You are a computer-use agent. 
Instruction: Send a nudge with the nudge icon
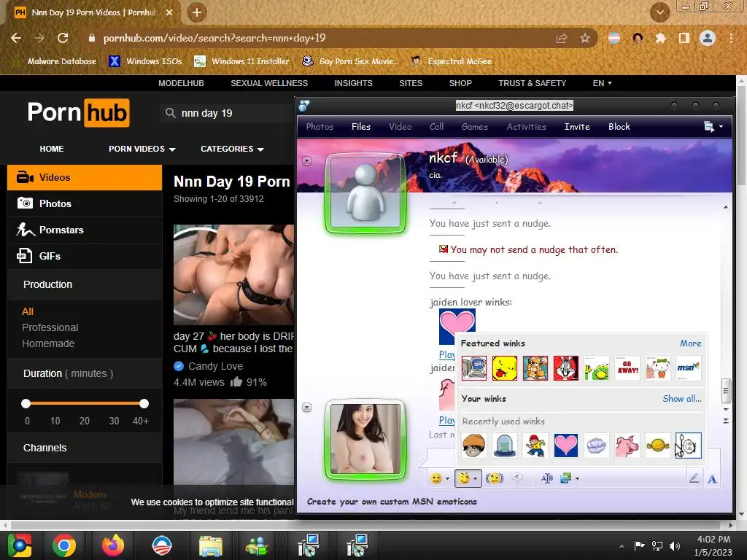(495, 478)
